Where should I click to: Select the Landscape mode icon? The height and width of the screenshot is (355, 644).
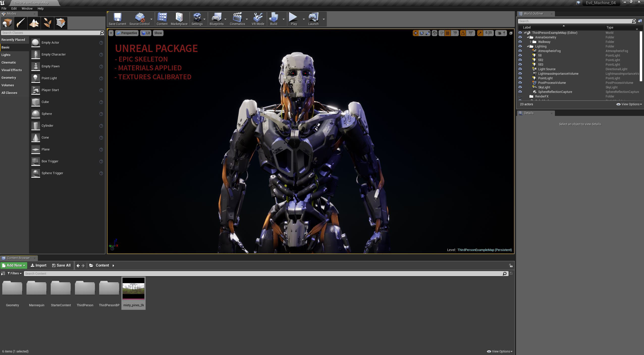[34, 23]
